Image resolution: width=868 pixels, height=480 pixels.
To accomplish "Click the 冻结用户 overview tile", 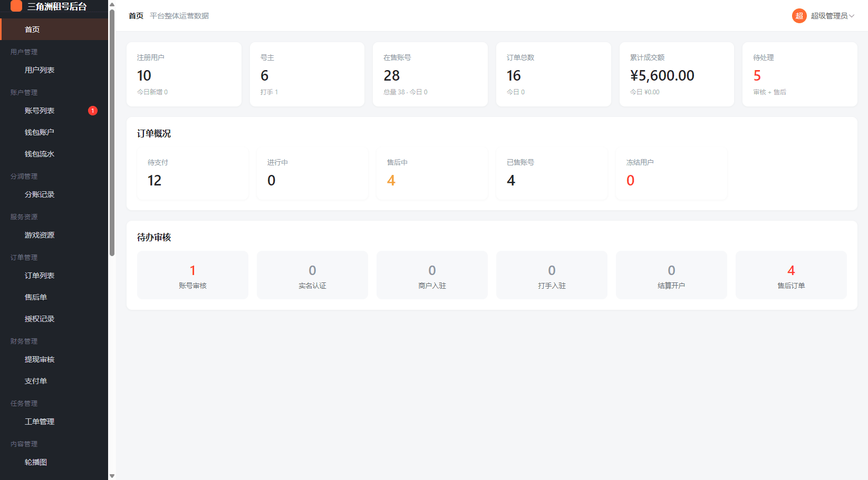I will coord(671,173).
